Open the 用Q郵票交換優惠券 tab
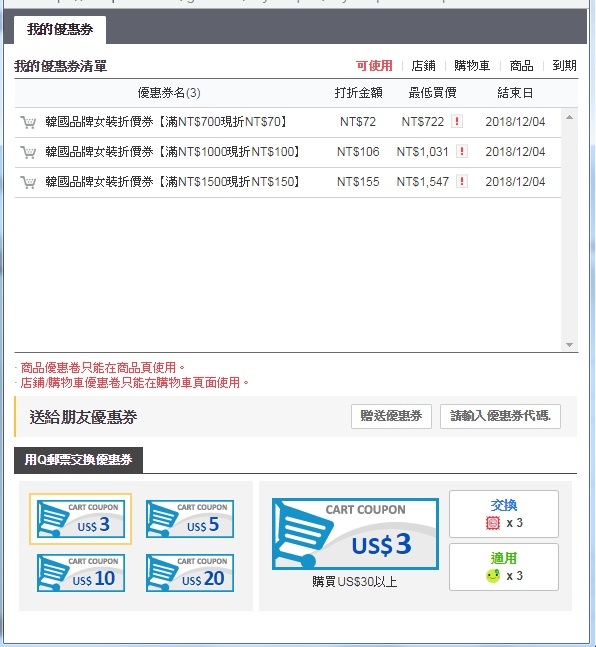 click(x=78, y=460)
